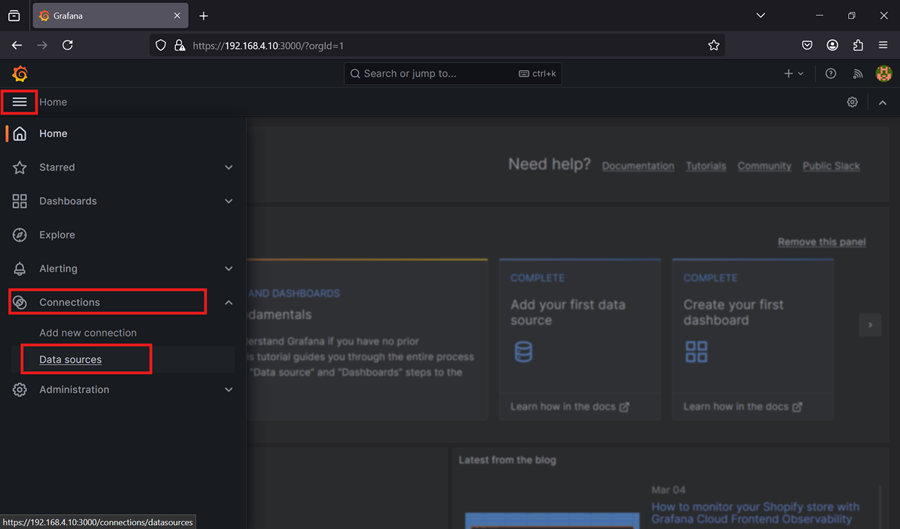900x529 pixels.
Task: Open Alerting in navigation menu
Action: (x=58, y=269)
